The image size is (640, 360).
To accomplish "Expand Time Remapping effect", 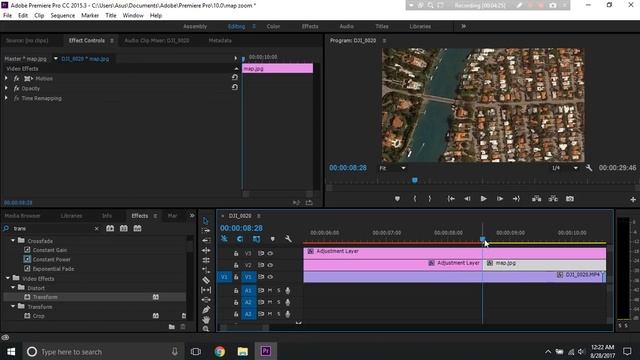I will point(6,98).
